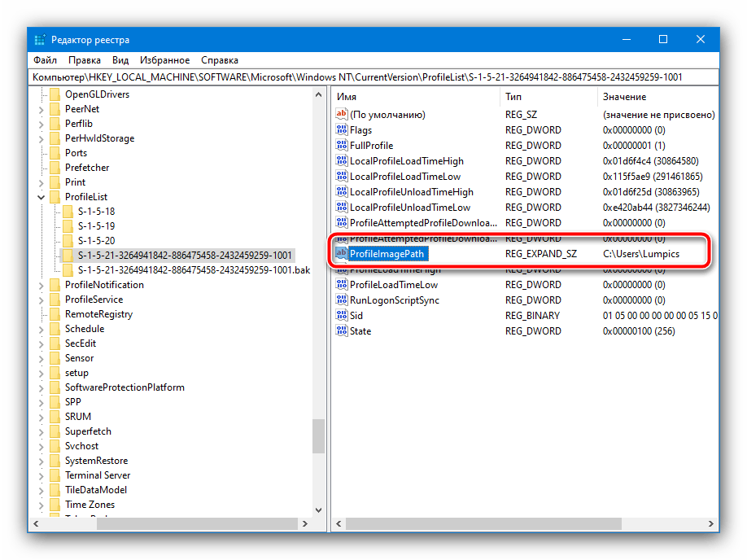Click the S-1-5-18 folder icon
Image resolution: width=747 pixels, height=560 pixels.
68,212
